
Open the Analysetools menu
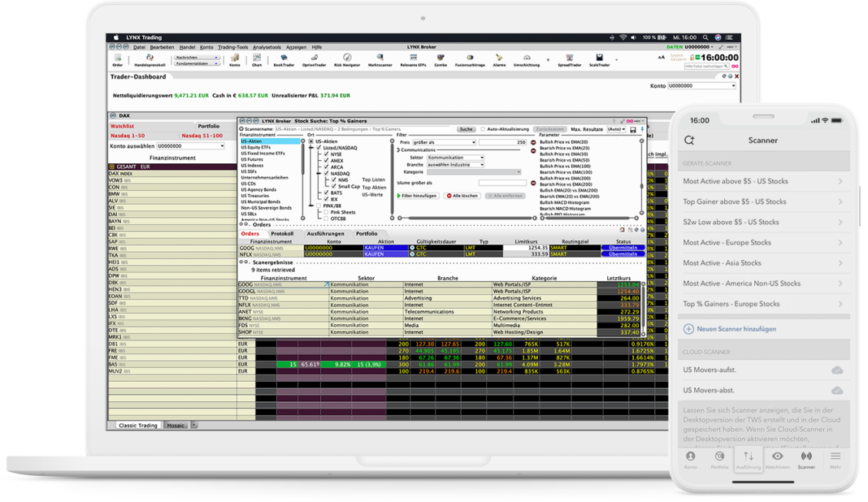[267, 47]
